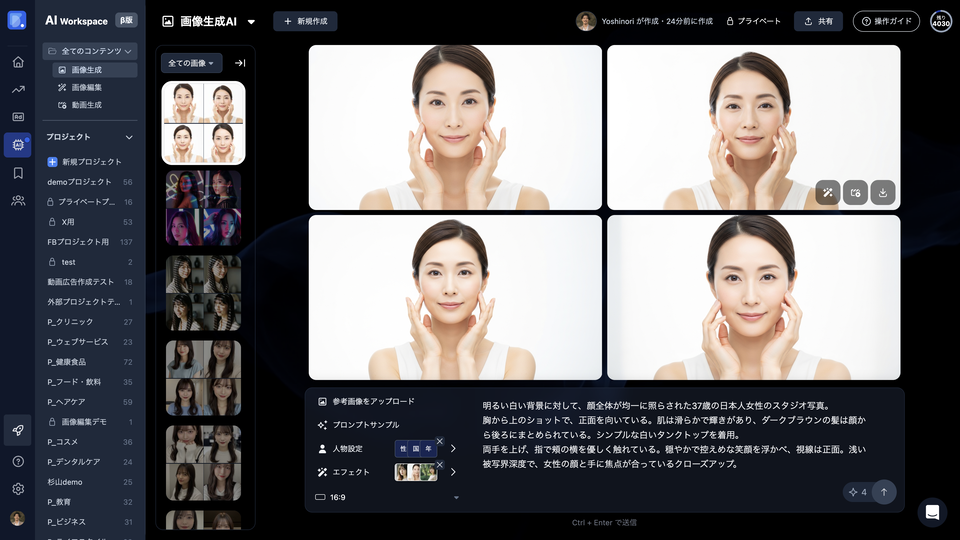
Task: Open the 操作ガイド button
Action: (887, 21)
